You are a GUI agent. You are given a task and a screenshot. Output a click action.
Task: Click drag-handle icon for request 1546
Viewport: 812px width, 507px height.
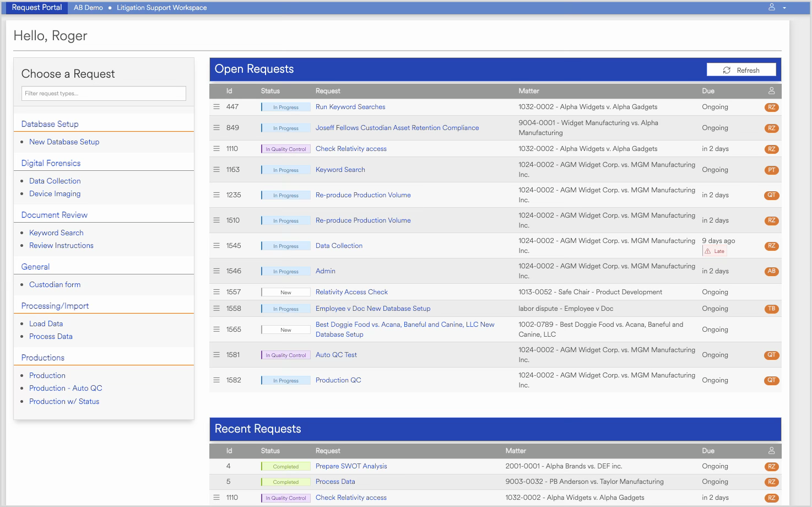216,271
